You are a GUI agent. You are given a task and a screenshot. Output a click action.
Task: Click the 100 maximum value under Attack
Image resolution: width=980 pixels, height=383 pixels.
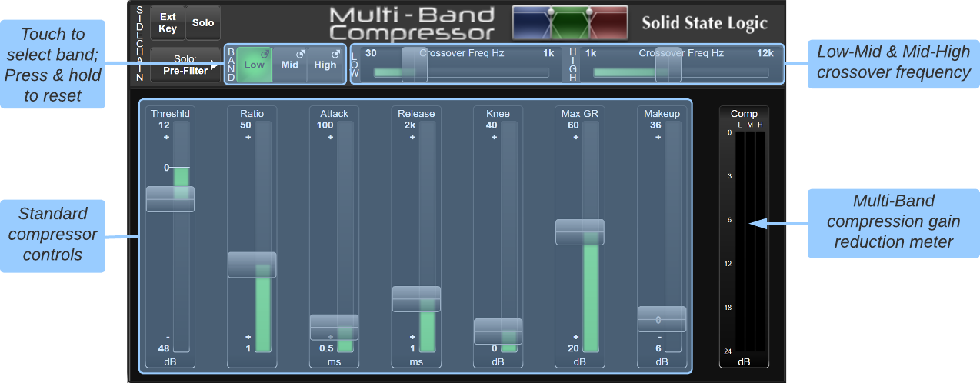click(325, 125)
